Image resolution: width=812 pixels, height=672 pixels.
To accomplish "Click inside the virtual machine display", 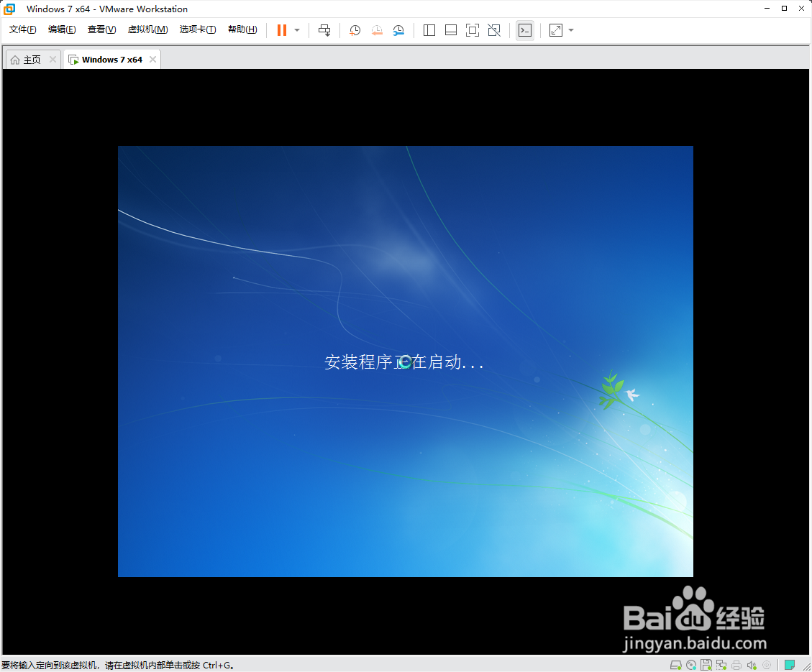I will coord(406,361).
